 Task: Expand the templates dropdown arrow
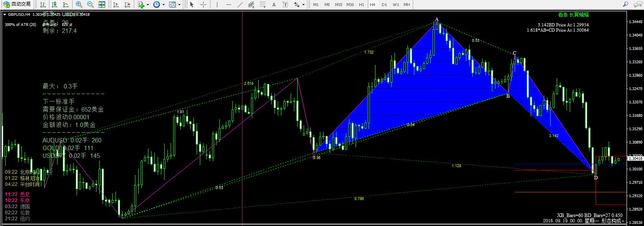coord(179,5)
